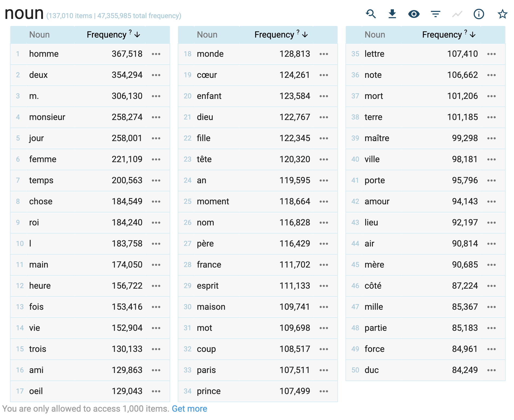Select the word chose

pos(41,202)
